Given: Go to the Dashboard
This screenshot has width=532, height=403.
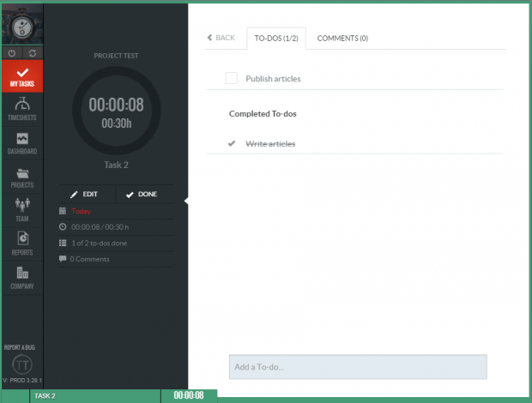Looking at the screenshot, I should 22,143.
